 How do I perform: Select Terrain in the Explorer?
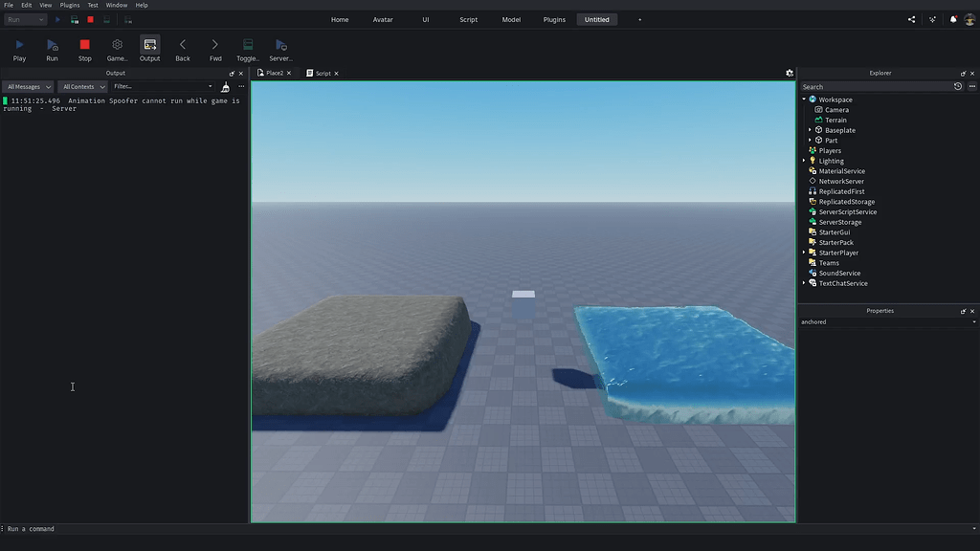834,120
